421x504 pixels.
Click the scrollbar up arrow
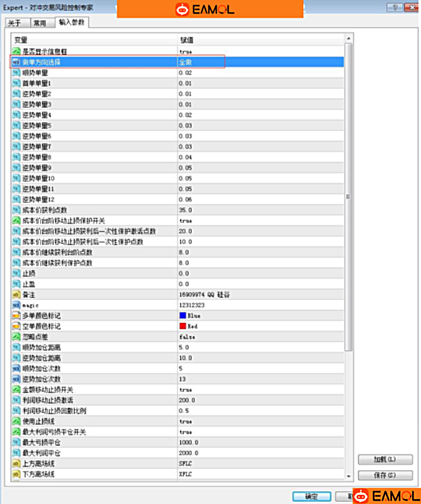[349, 39]
